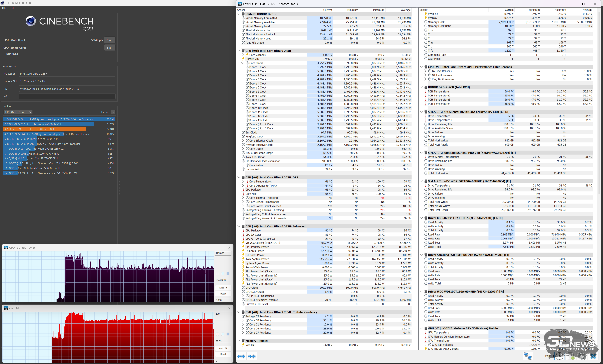Click the thermometer icon beside GPU Temperature
This screenshot has width=603, height=364.
[x=426, y=332]
